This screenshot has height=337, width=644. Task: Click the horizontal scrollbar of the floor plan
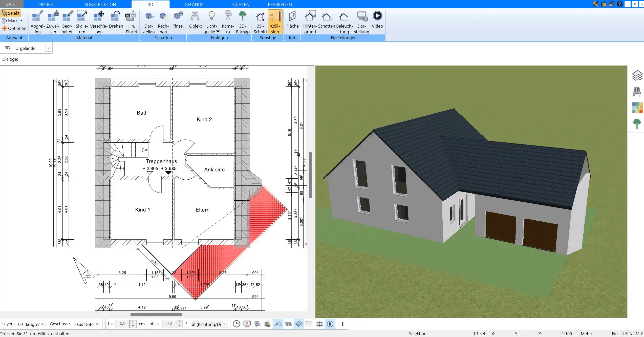point(156,314)
